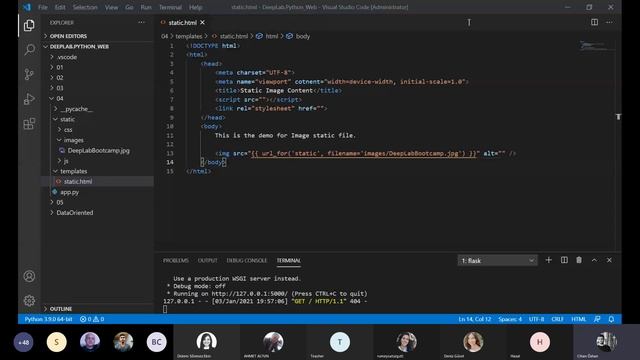The width and height of the screenshot is (640, 360).
Task: Switch to the Problems panel tab
Action: coord(176,260)
